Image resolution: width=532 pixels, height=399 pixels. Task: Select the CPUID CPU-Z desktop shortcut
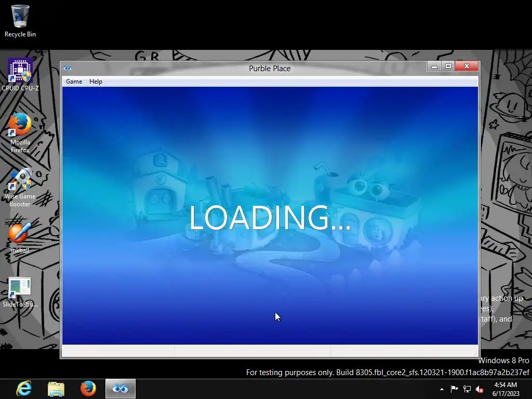pyautogui.click(x=20, y=75)
